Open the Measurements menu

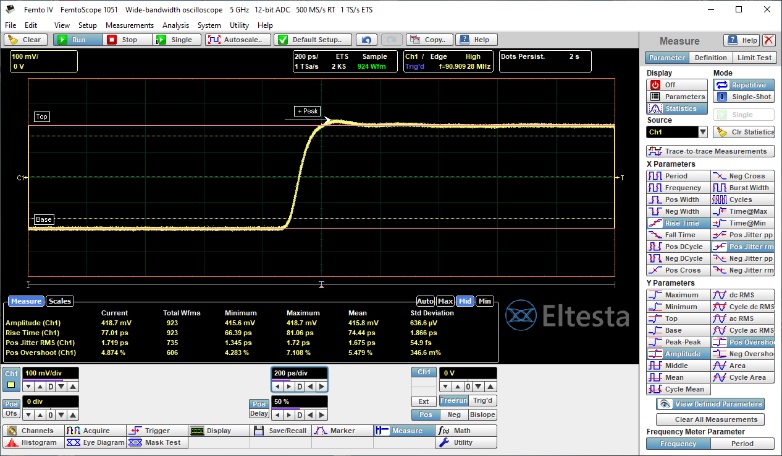pyautogui.click(x=129, y=25)
